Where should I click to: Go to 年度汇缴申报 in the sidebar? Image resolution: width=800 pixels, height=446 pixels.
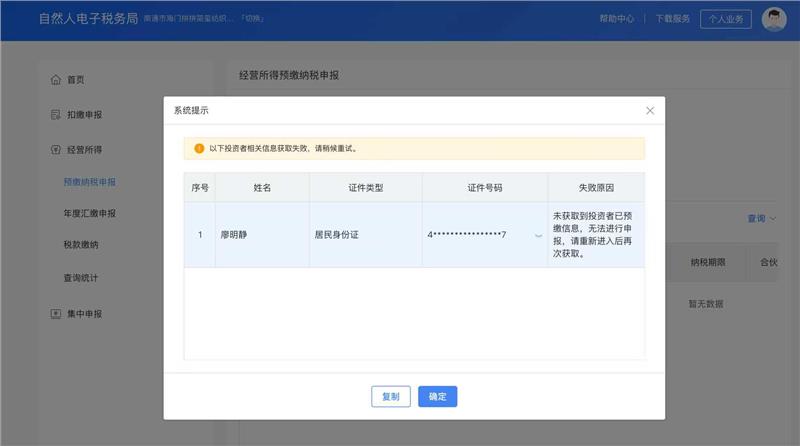coord(89,213)
